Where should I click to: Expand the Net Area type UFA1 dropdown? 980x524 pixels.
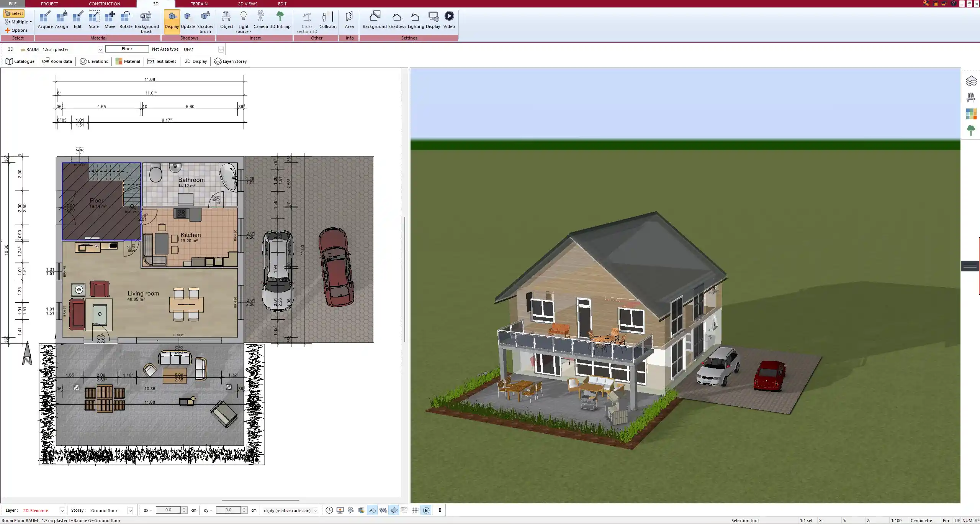coord(221,49)
